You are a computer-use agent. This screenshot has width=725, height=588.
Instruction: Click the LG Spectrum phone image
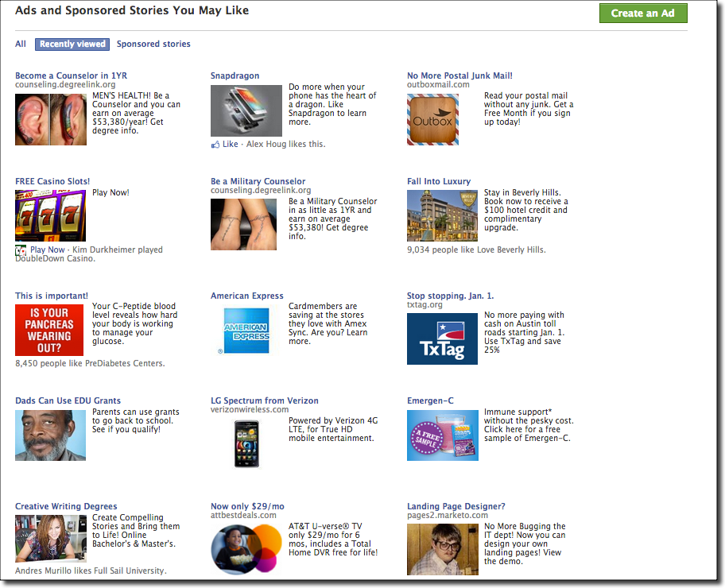[x=246, y=443]
